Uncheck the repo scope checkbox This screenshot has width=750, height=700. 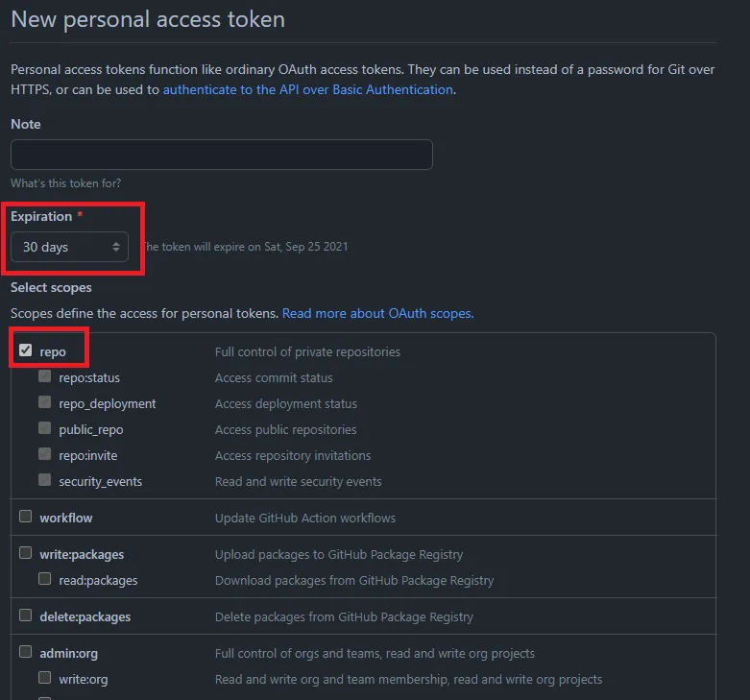pos(26,350)
